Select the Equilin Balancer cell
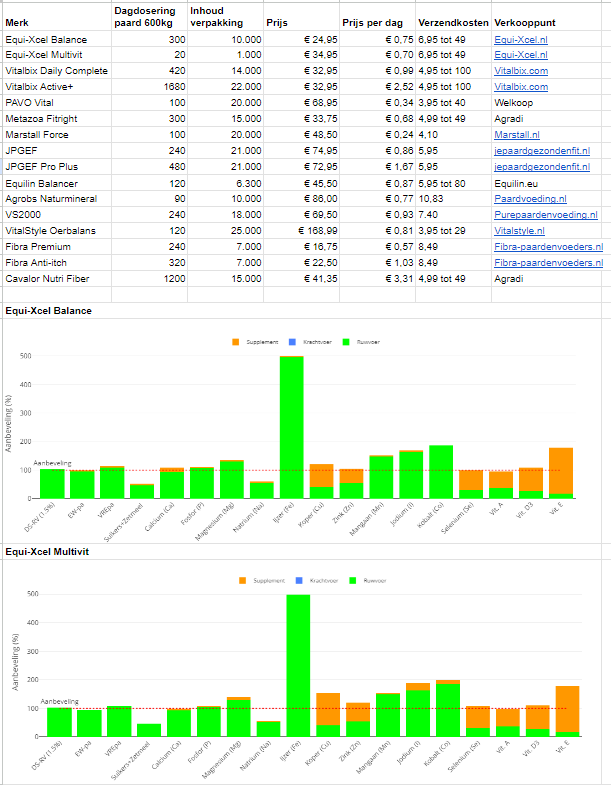 (x=57, y=183)
